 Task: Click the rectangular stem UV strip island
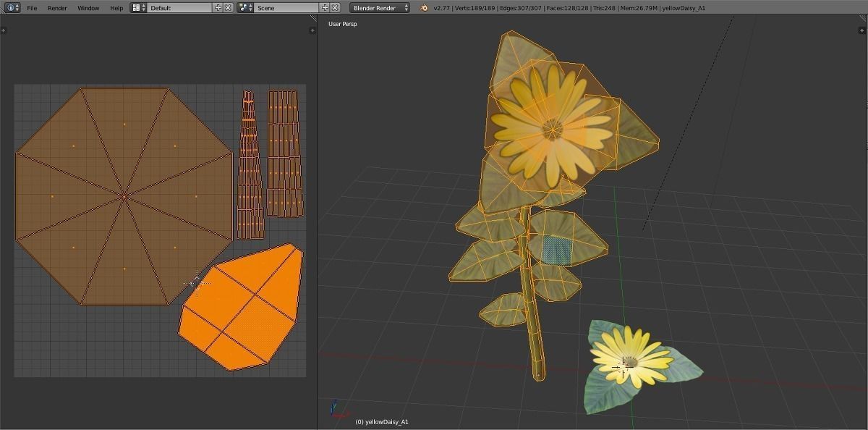(284, 153)
